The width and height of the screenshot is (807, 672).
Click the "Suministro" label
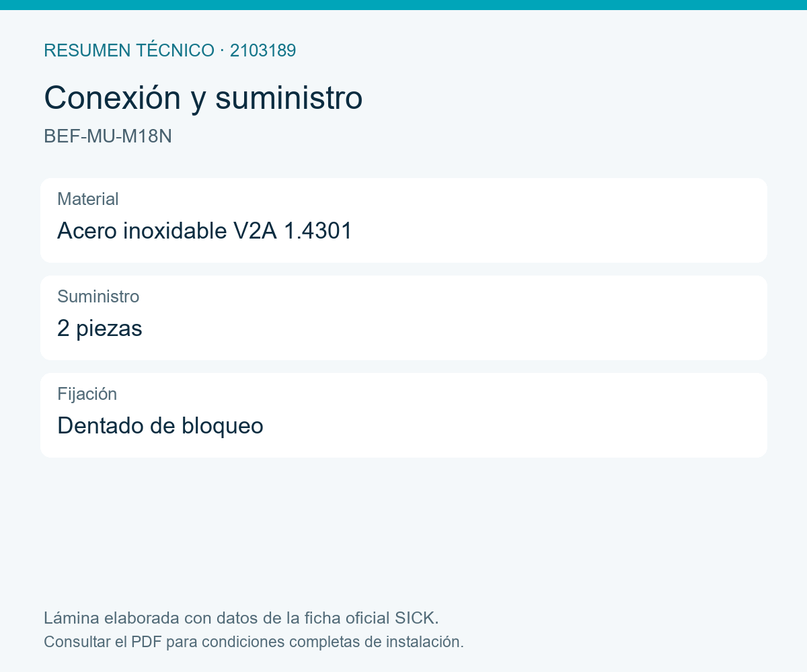pyautogui.click(x=98, y=296)
